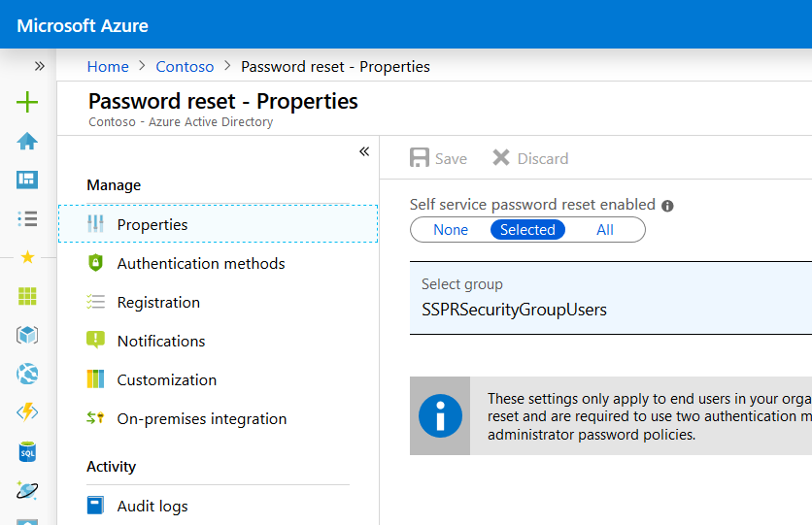Click the Contoso - Azure Active Directory subtitle

tap(181, 122)
